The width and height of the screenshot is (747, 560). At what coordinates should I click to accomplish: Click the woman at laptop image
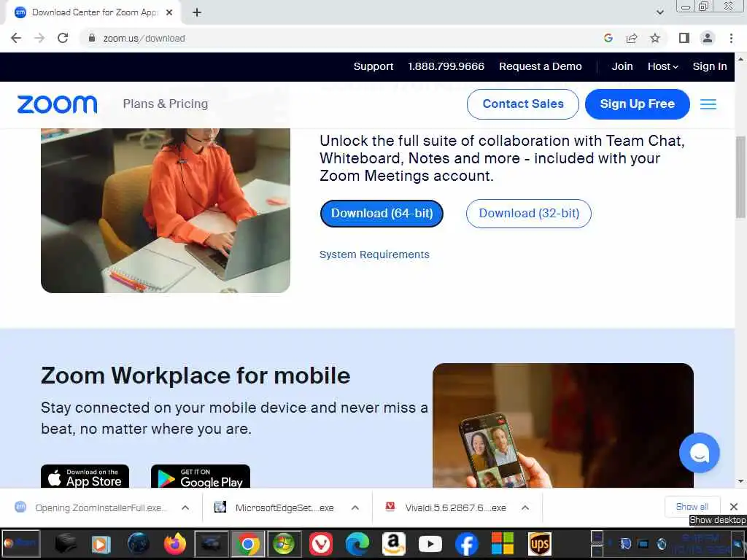coord(166,211)
